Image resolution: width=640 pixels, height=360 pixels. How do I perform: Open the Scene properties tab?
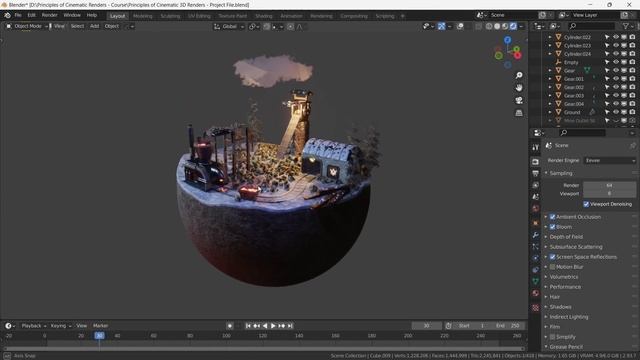click(x=536, y=197)
